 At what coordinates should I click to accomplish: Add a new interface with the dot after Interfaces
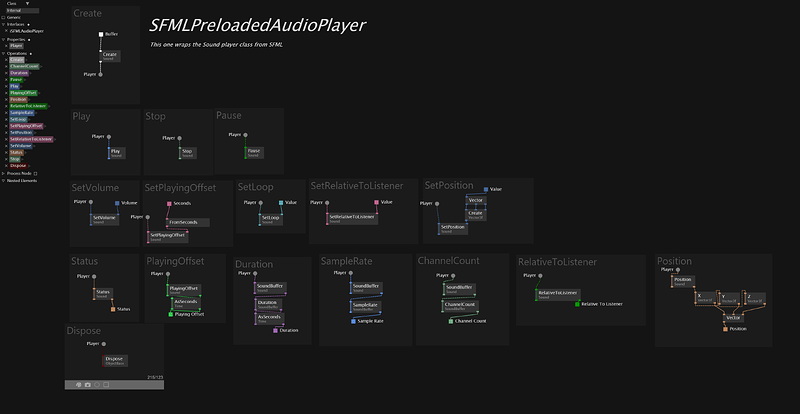coord(29,24)
